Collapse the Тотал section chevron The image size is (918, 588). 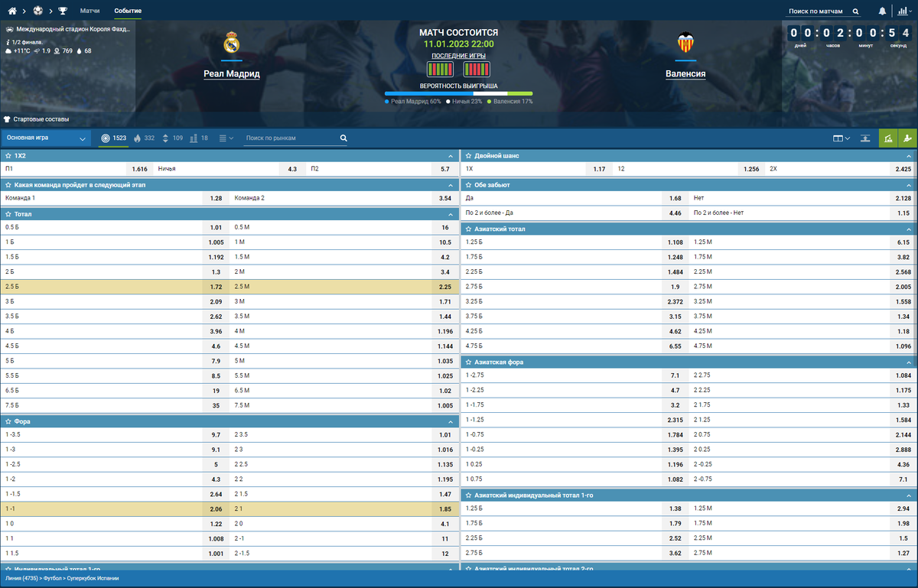(x=450, y=214)
